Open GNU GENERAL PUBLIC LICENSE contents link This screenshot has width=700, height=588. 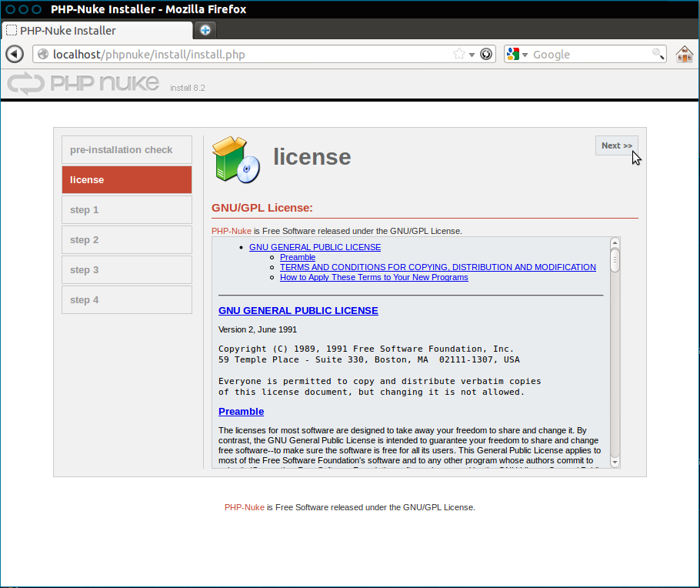coord(315,247)
